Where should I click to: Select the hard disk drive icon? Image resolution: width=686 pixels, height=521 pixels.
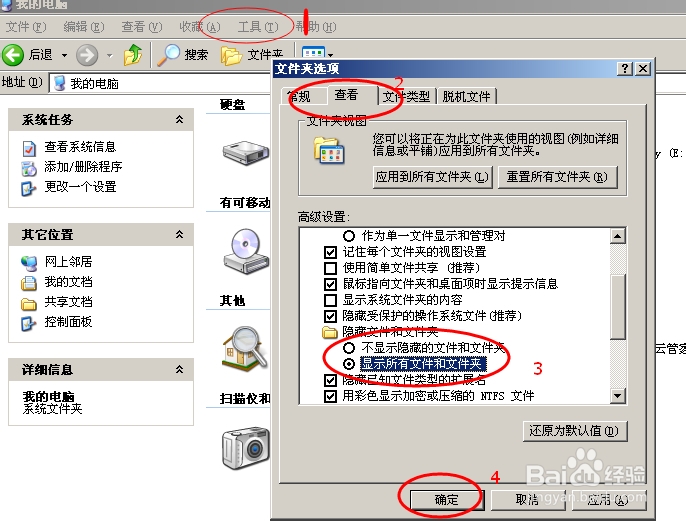point(245,153)
